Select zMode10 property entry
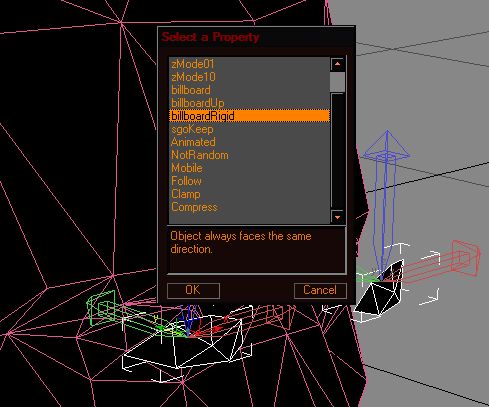 pyautogui.click(x=249, y=77)
